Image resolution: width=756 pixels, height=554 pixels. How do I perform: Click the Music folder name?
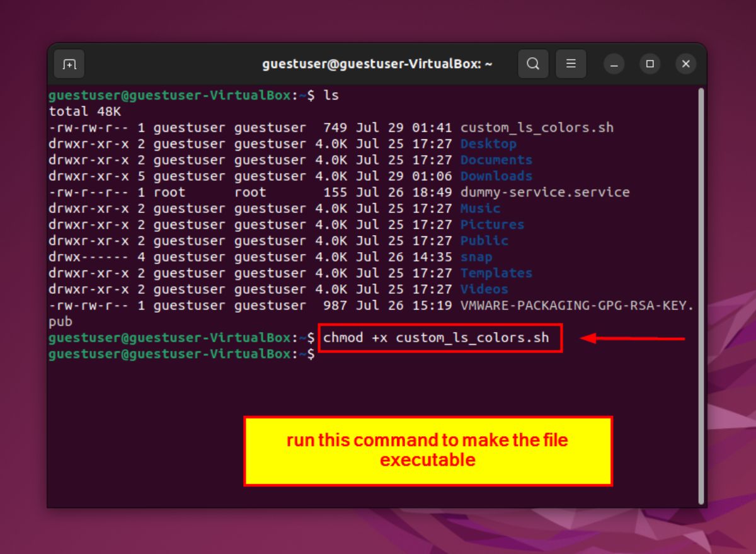[480, 208]
